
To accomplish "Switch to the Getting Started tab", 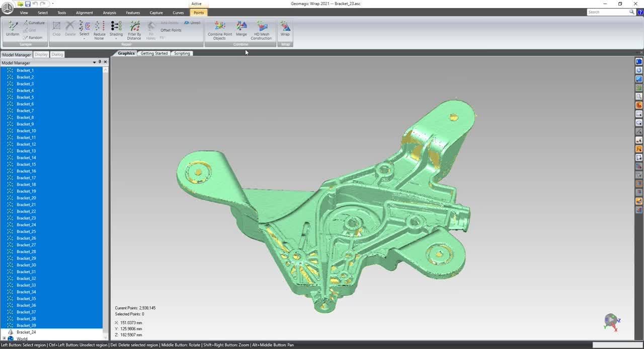I will [x=154, y=53].
